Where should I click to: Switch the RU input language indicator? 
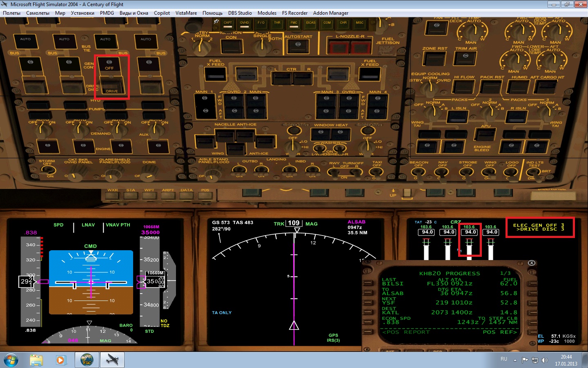504,359
